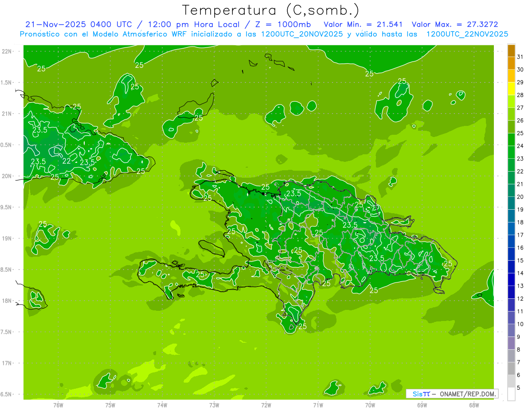The width and height of the screenshot is (532, 411).
Task: Click the 22 contour label over Cuba
Action: [x=66, y=161]
